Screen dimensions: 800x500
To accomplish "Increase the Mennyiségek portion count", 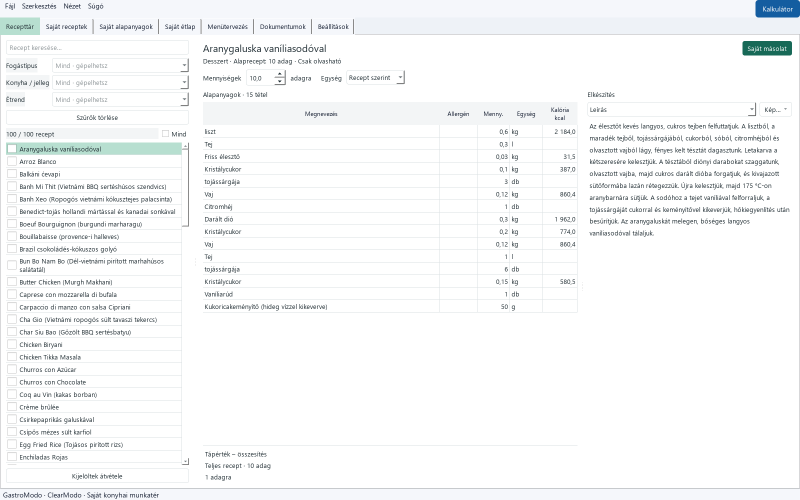I will pos(280,74).
